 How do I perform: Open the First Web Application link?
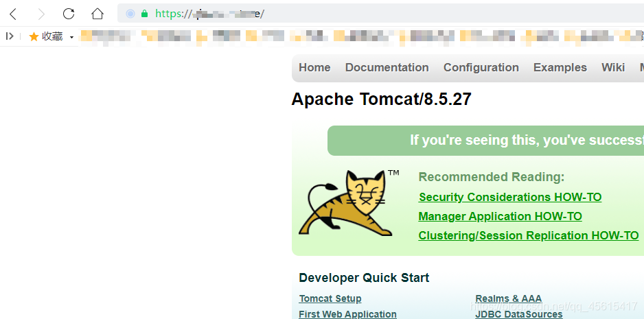(348, 314)
